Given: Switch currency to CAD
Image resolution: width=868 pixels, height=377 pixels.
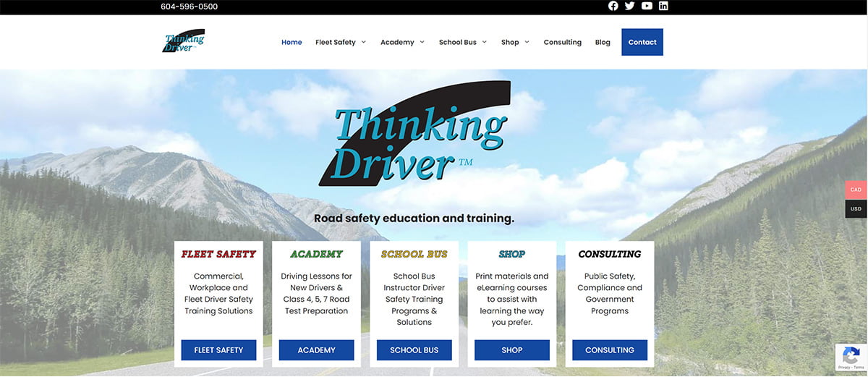Looking at the screenshot, I should coord(856,190).
